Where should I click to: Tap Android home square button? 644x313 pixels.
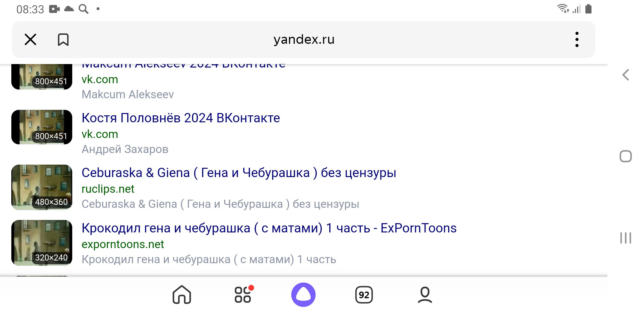(625, 156)
